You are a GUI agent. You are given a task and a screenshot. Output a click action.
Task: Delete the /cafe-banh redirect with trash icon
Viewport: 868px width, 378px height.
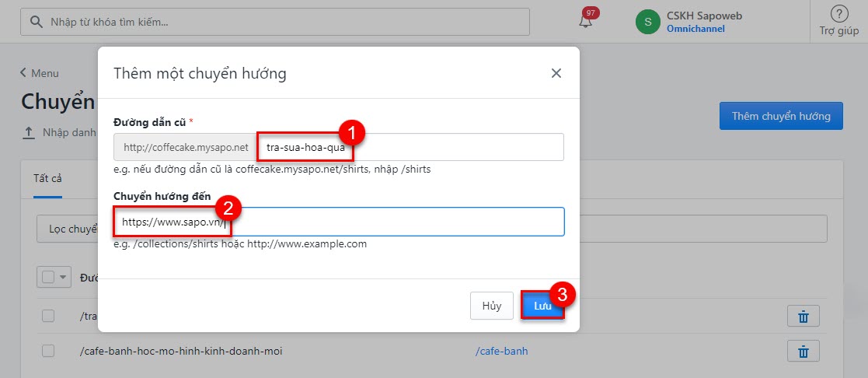tap(803, 351)
